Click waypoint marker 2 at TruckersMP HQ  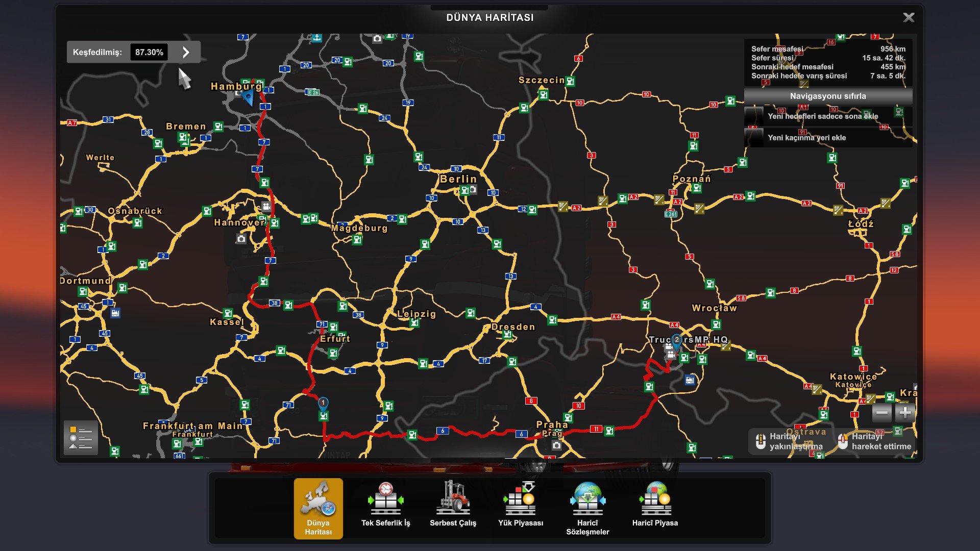[x=677, y=341]
